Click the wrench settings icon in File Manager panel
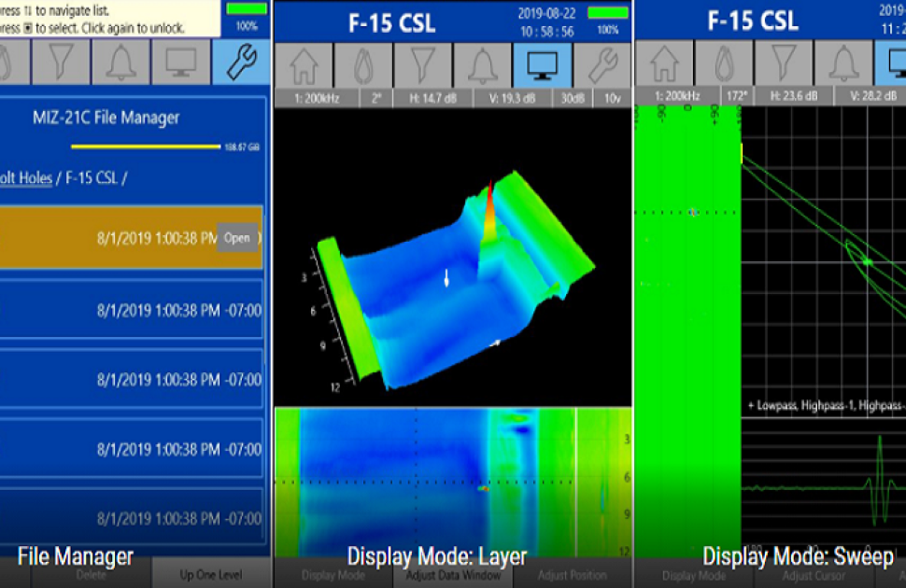The image size is (906, 588). pyautogui.click(x=241, y=63)
